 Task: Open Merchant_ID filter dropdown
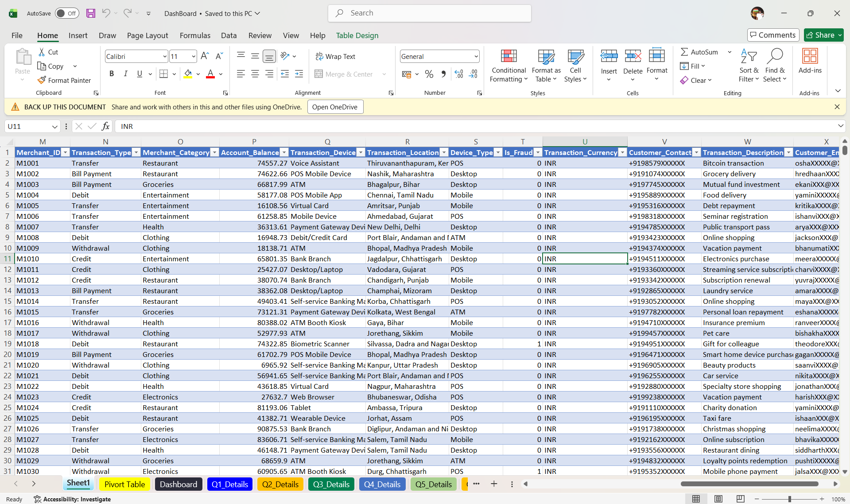(66, 152)
